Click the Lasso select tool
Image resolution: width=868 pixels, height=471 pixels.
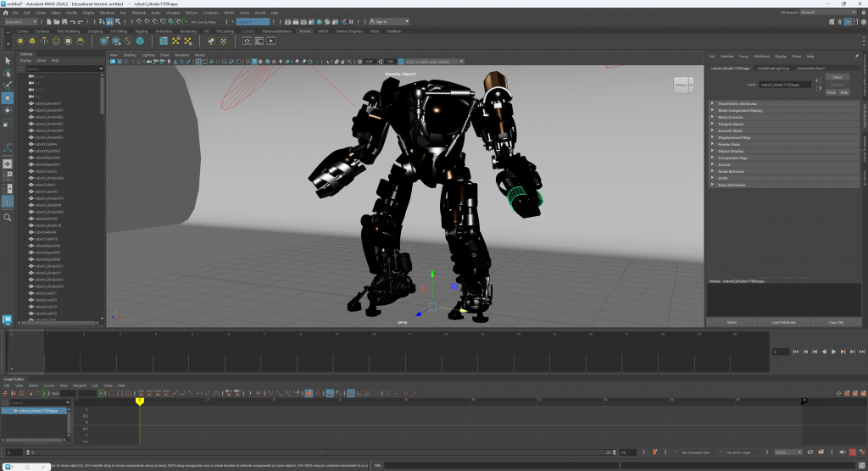point(8,73)
